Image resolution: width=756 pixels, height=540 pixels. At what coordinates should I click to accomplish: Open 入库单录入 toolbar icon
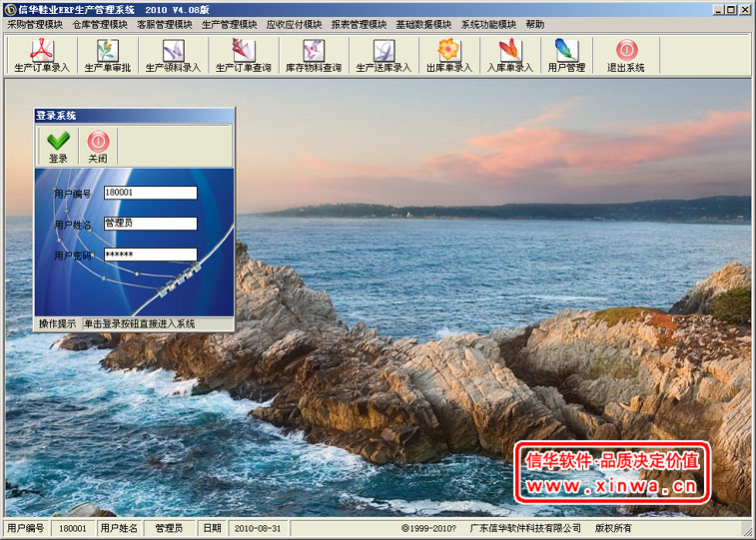click(510, 55)
